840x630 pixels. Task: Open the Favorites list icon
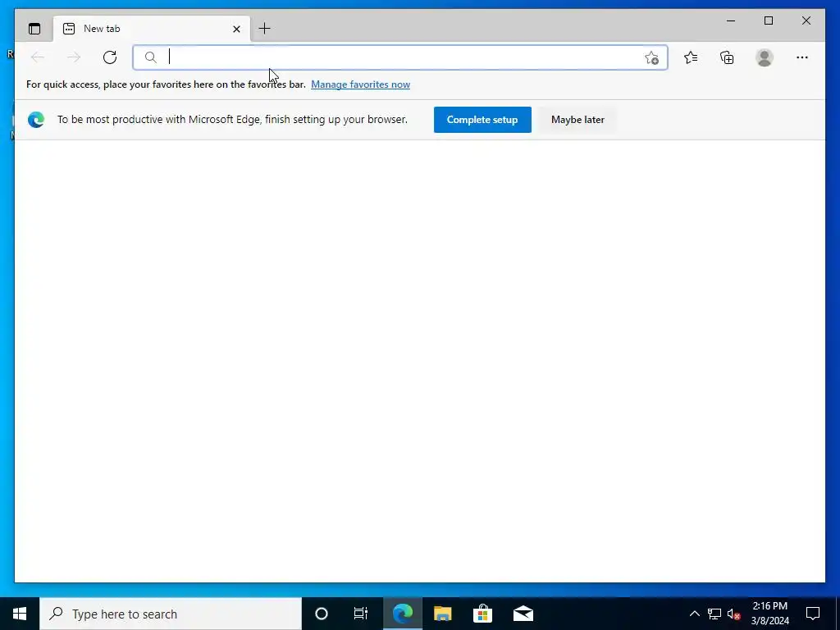[x=691, y=57]
